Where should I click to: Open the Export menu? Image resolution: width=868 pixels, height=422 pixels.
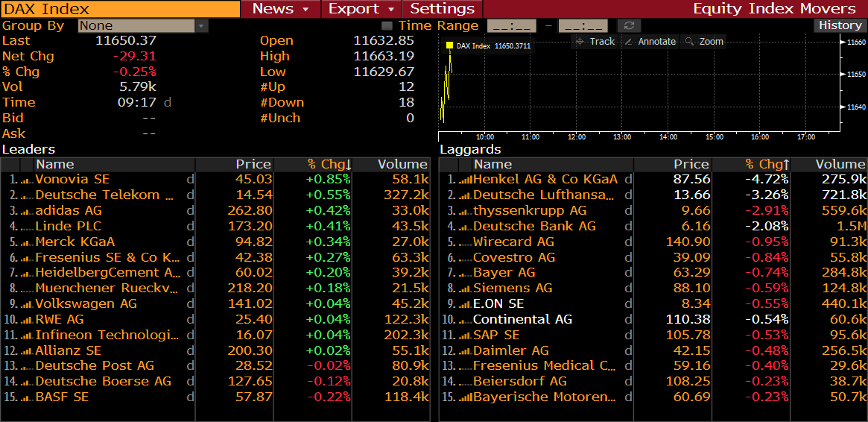pos(361,9)
